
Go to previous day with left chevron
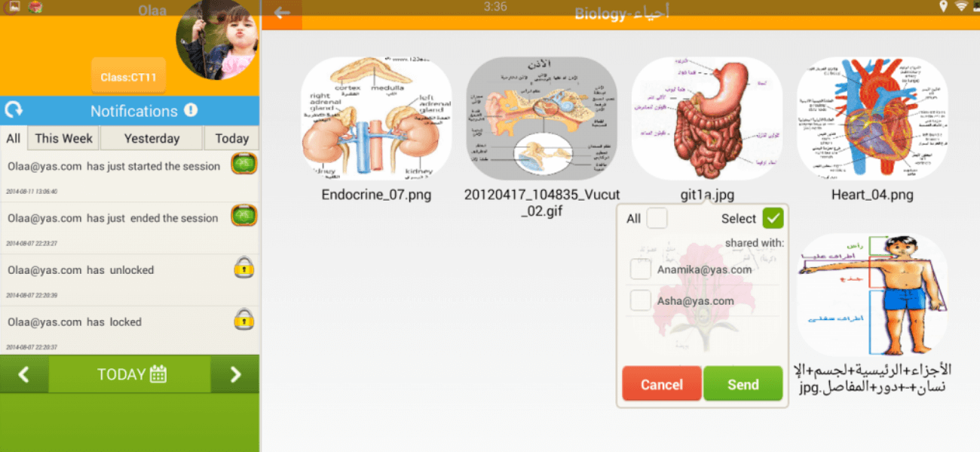24,374
